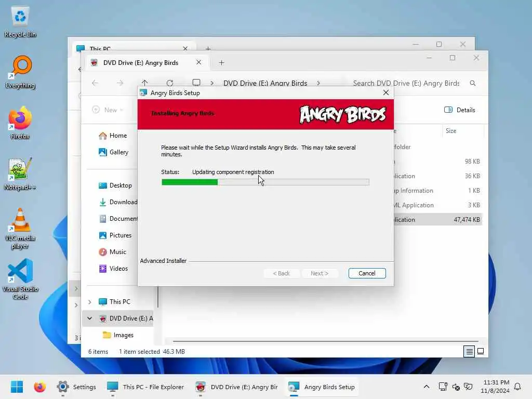Go forward in File Explorer
Image resolution: width=532 pixels, height=399 pixels.
[x=120, y=83]
